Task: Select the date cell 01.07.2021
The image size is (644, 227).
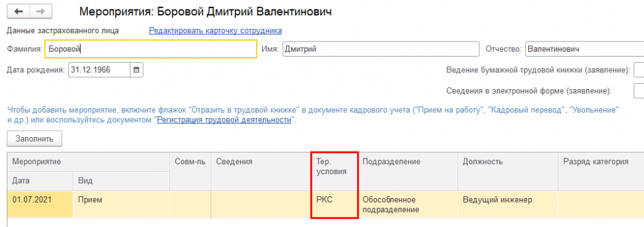Action: tap(40, 204)
